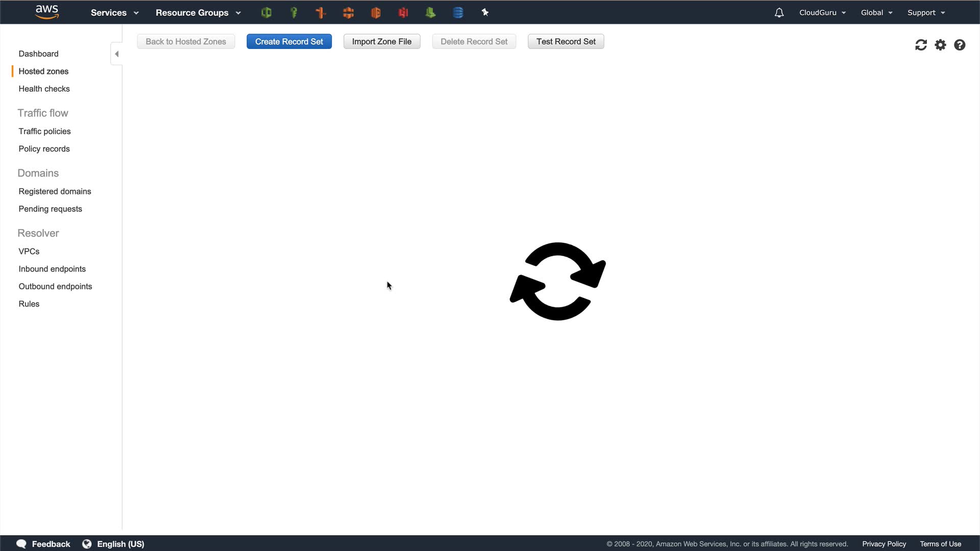The image size is (980, 551).
Task: Click the green IAM key shortcut icon
Action: coord(293,13)
